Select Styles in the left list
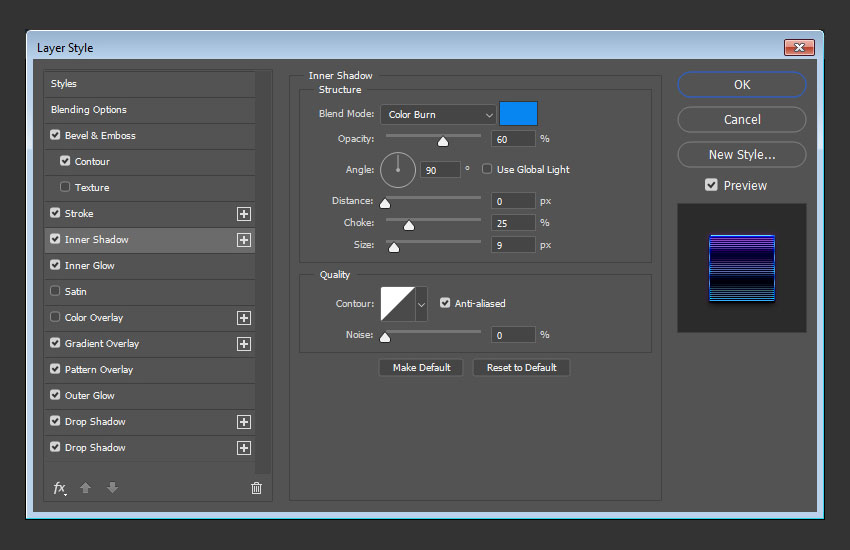This screenshot has width=850, height=550. [64, 84]
